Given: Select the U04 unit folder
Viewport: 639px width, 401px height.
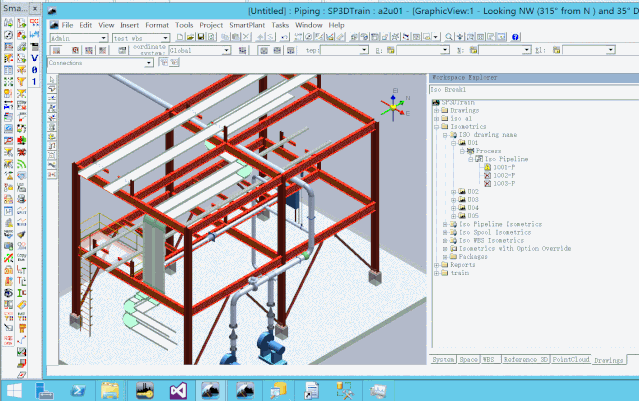Looking at the screenshot, I should (x=473, y=208).
